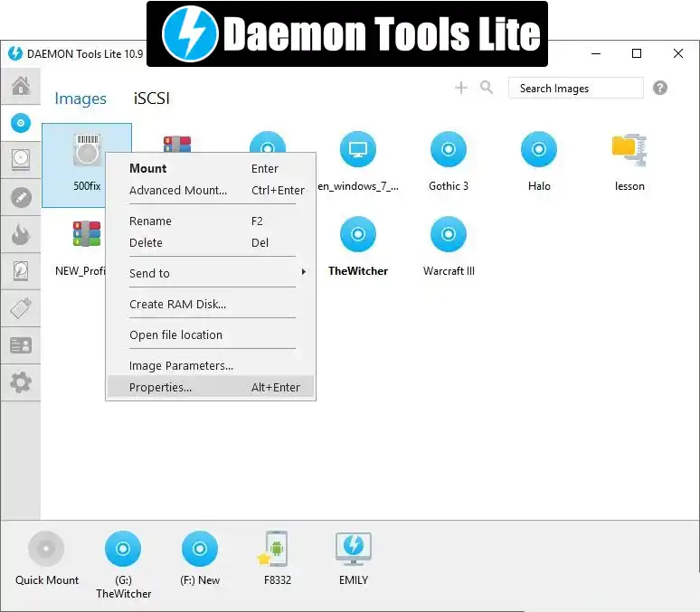
Task: Select the en_windows_7 image icon
Action: (x=357, y=149)
